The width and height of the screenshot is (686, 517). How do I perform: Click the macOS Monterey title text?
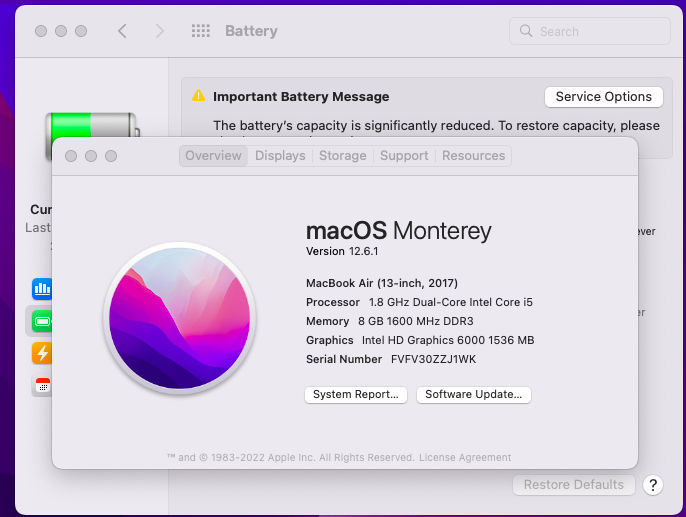click(x=399, y=231)
